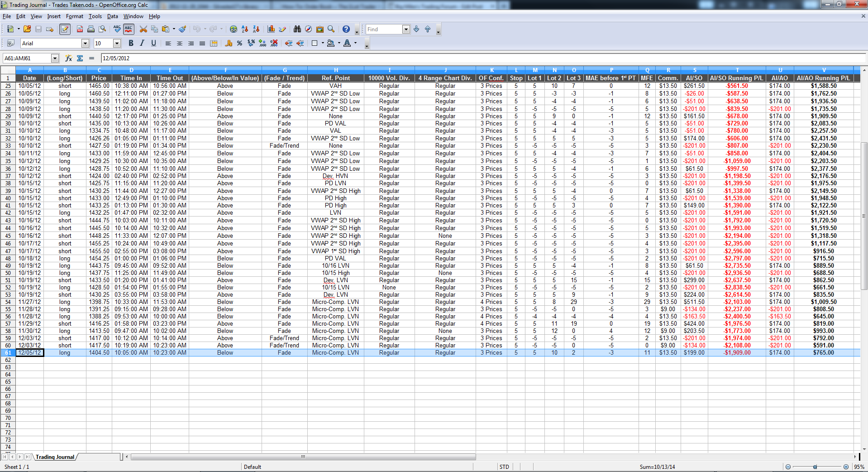Click the Find Previous up arrow
Viewport: 868px width, 472px height.
pos(428,29)
